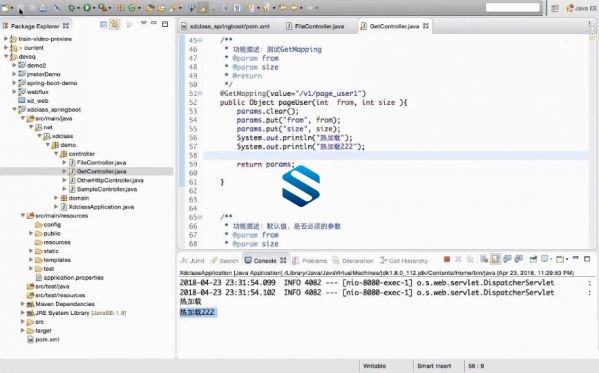This screenshot has width=599, height=373.
Task: Click the Open Type folder icon
Action: point(151,8)
